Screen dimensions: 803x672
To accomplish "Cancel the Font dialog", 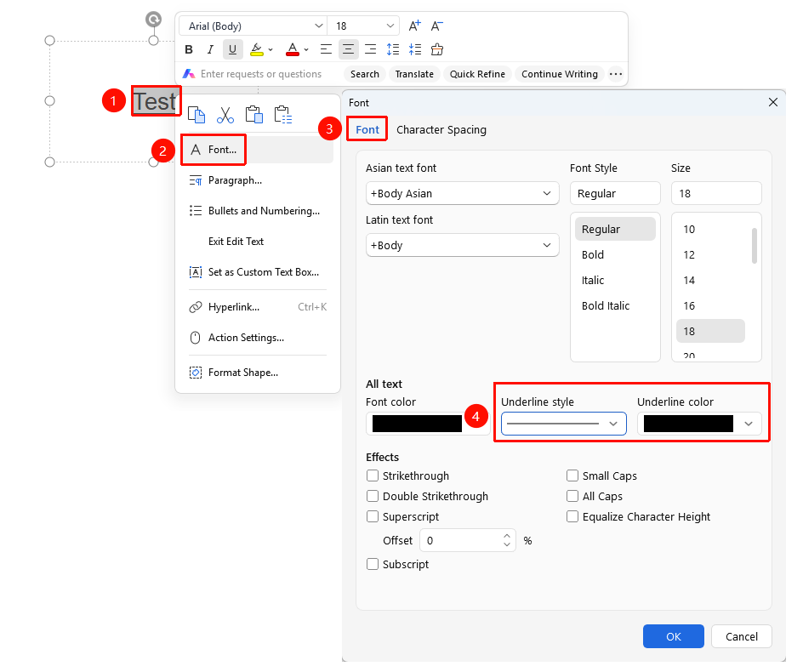I will [x=742, y=636].
